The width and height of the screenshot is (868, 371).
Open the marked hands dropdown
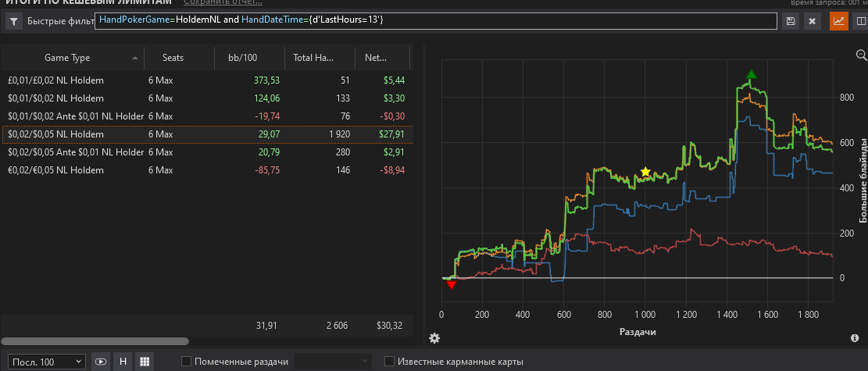coord(332,362)
